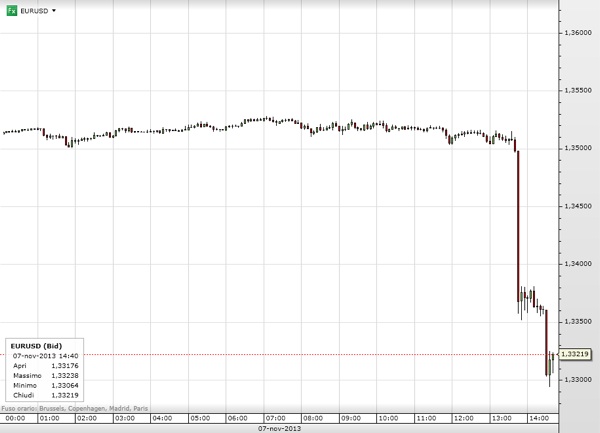This screenshot has height=433, width=600.
Task: Click the 1,33000 price axis label
Action: point(577,380)
